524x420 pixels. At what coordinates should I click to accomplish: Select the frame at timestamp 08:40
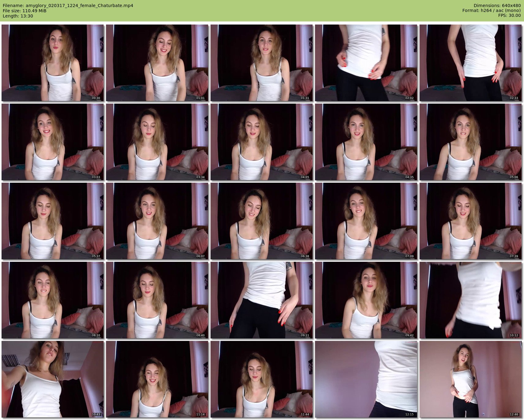coord(157,300)
